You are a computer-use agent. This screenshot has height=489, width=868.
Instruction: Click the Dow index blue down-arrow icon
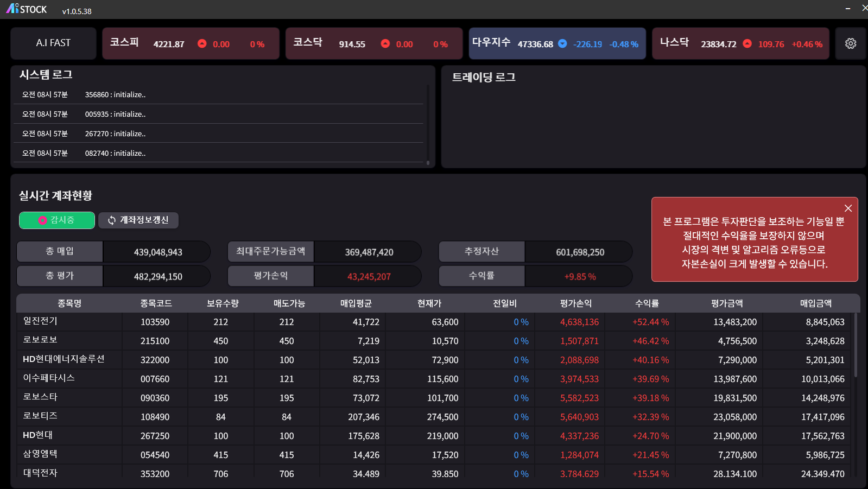coord(562,43)
